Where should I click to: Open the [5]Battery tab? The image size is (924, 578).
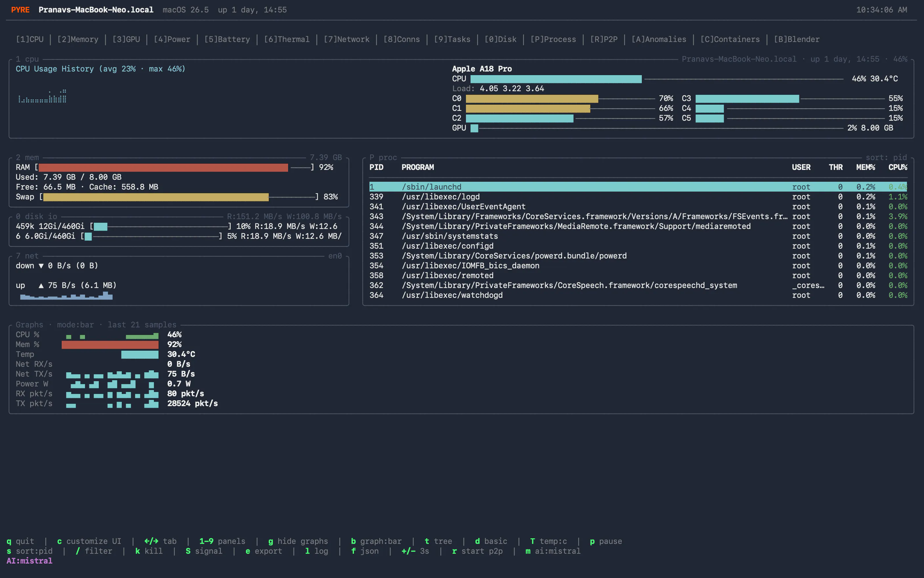227,39
